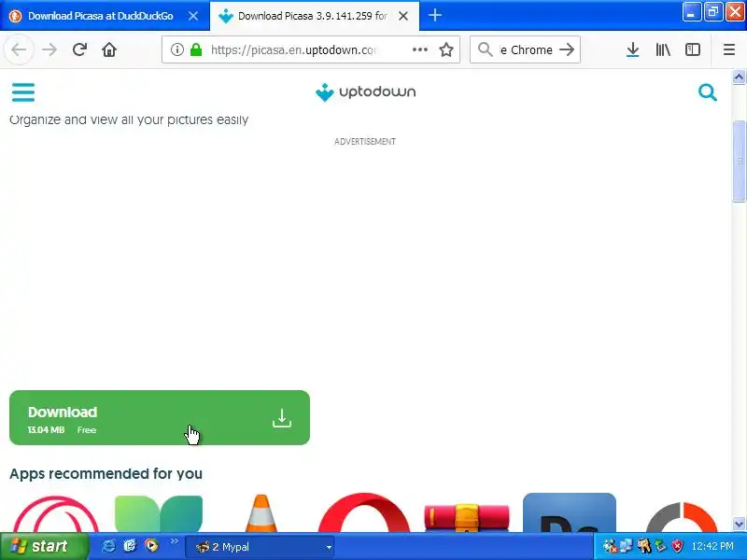The width and height of the screenshot is (747, 560).
Task: Click the scrollbar down arrow
Action: coord(739,525)
